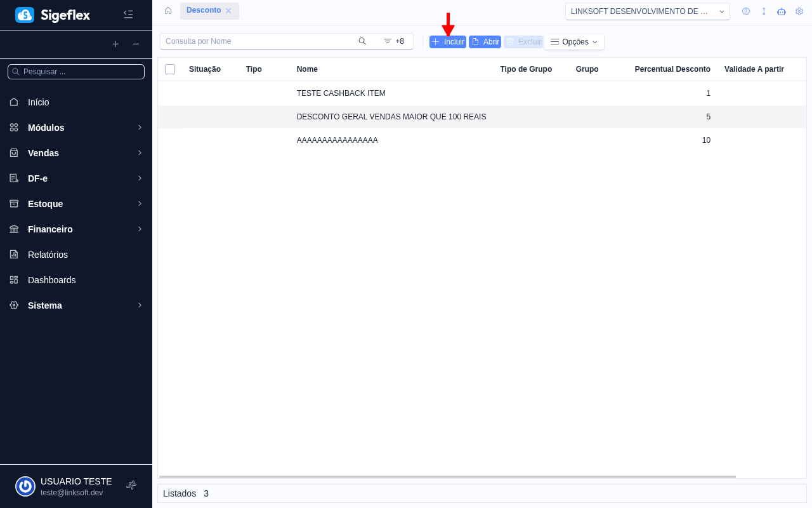This screenshot has height=508, width=812.
Task: Click the Incluir button
Action: click(x=447, y=41)
